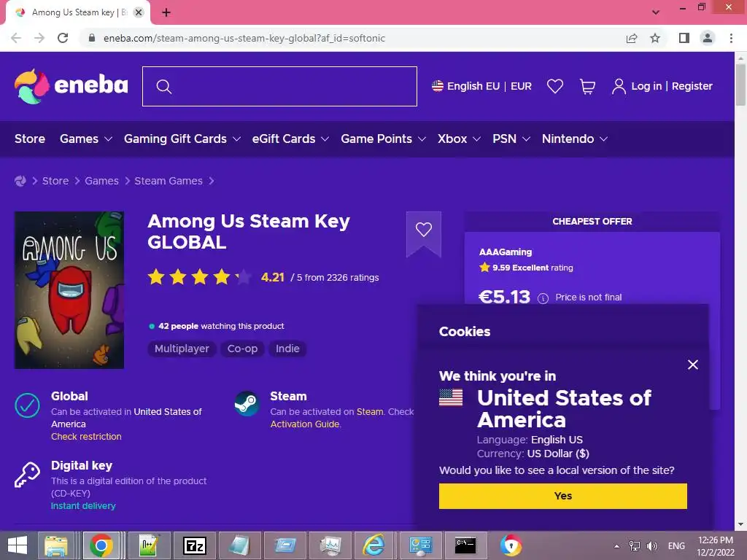This screenshot has width=747, height=560.
Task: Share this page from address bar
Action: (x=632, y=38)
